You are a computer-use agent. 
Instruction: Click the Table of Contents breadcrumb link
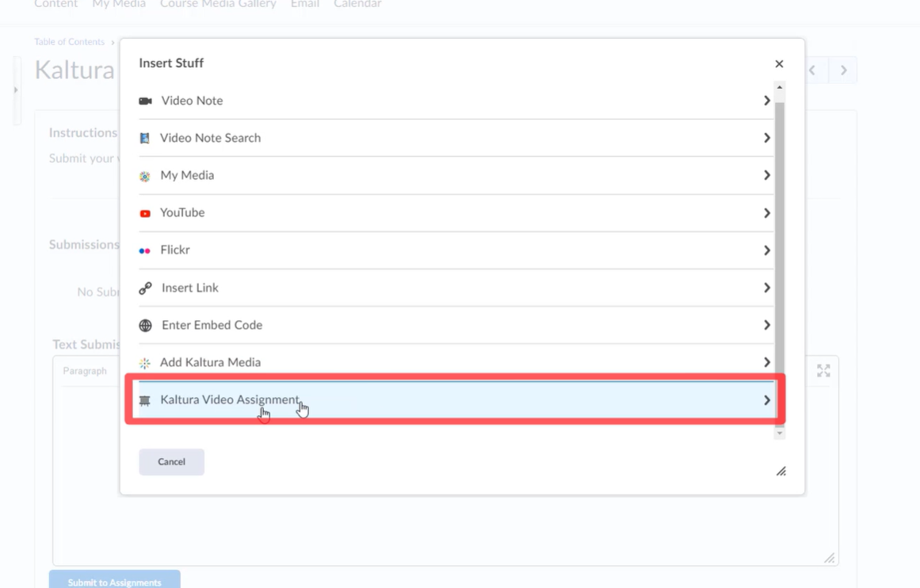pos(69,42)
